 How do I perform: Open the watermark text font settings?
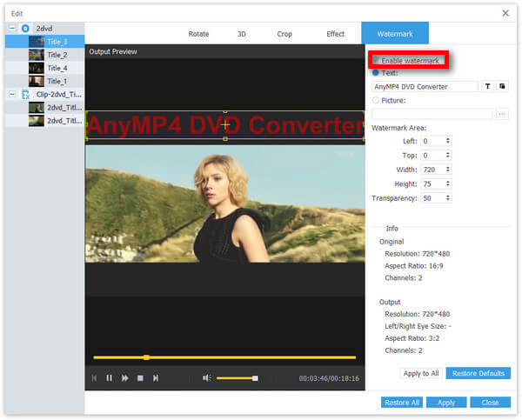[488, 87]
